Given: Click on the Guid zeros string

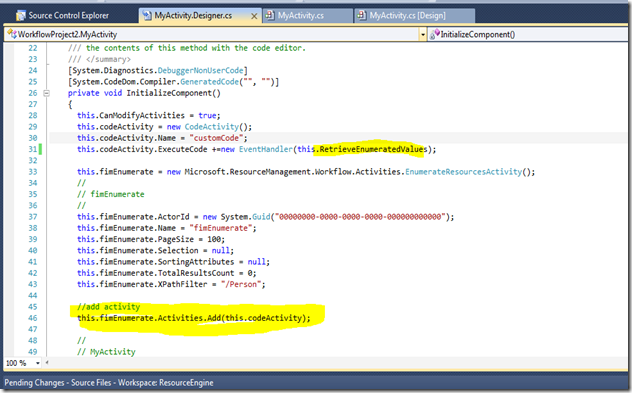Looking at the screenshot, I should click(x=360, y=217).
